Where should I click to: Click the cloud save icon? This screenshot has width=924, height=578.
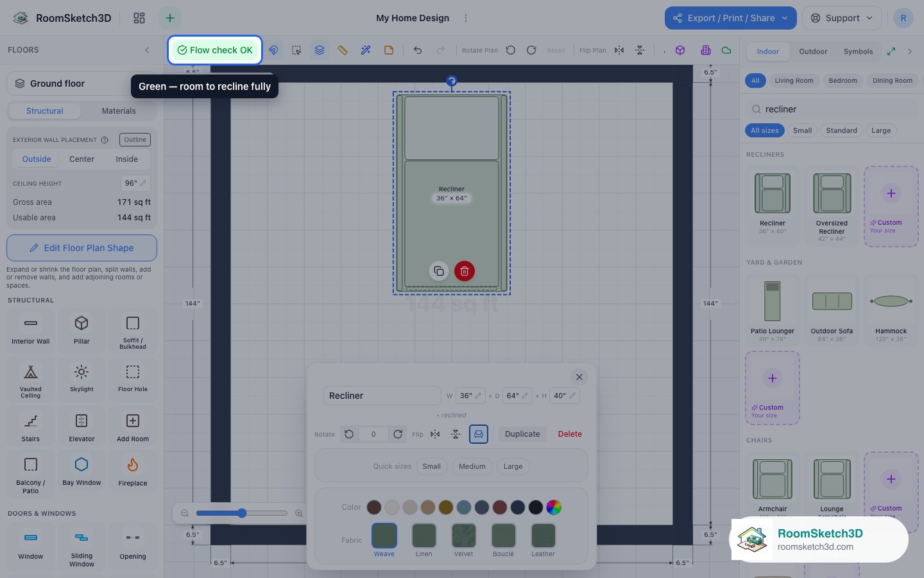[726, 50]
